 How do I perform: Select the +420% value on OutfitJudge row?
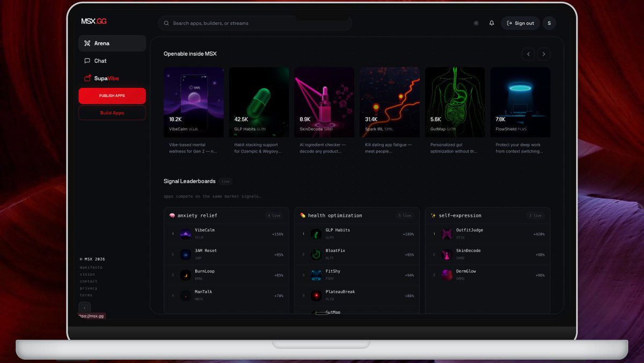[x=539, y=234]
